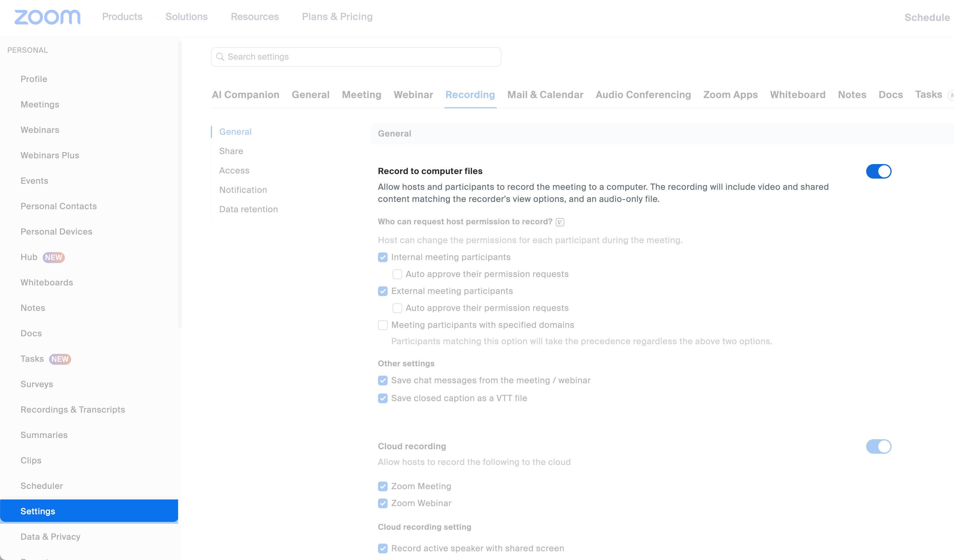Disable the Record to computer files toggle

879,171
